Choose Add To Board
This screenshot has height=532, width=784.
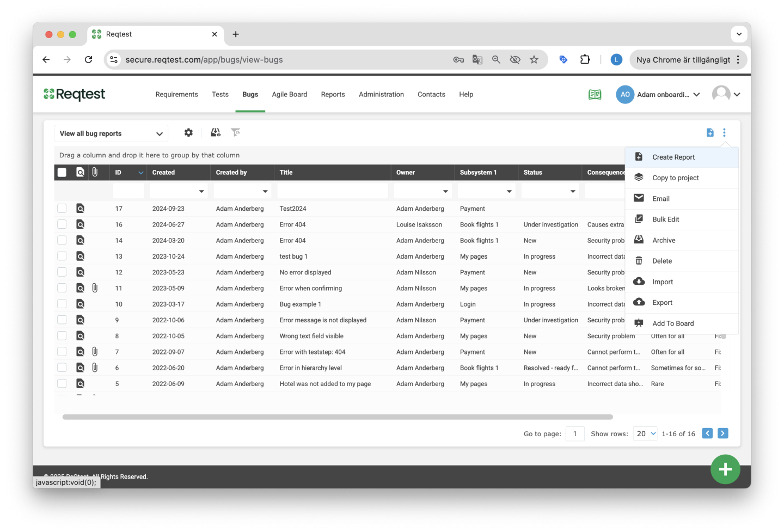pos(682,323)
